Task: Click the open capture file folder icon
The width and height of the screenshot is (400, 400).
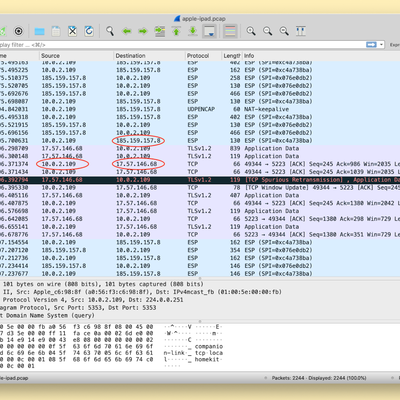Action: [x=39, y=31]
